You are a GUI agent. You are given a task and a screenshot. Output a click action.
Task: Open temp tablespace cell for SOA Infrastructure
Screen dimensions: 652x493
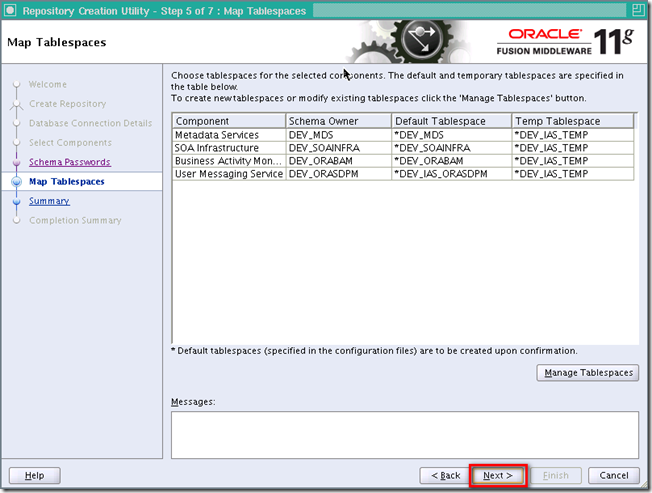[573, 148]
